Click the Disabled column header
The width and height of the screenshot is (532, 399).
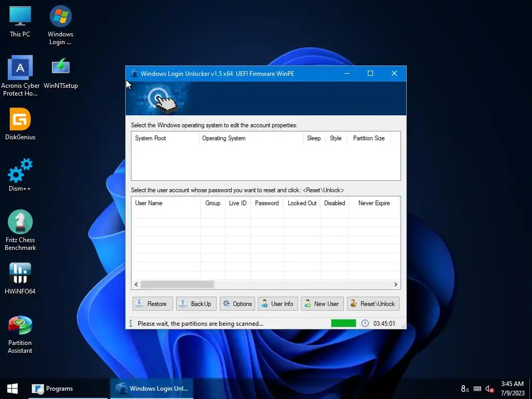[335, 203]
